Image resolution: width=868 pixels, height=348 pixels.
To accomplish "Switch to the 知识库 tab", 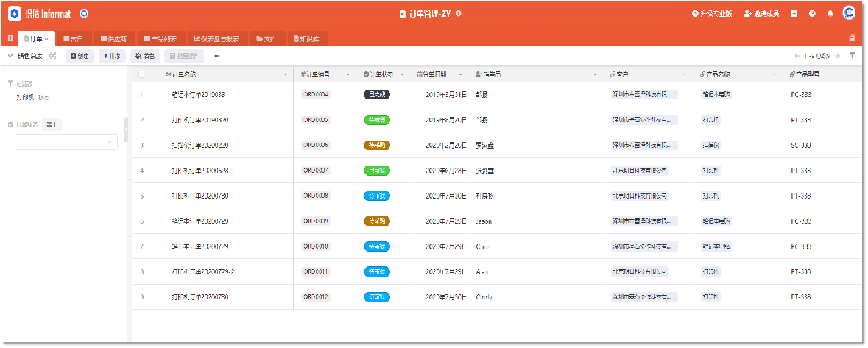I will click(307, 39).
